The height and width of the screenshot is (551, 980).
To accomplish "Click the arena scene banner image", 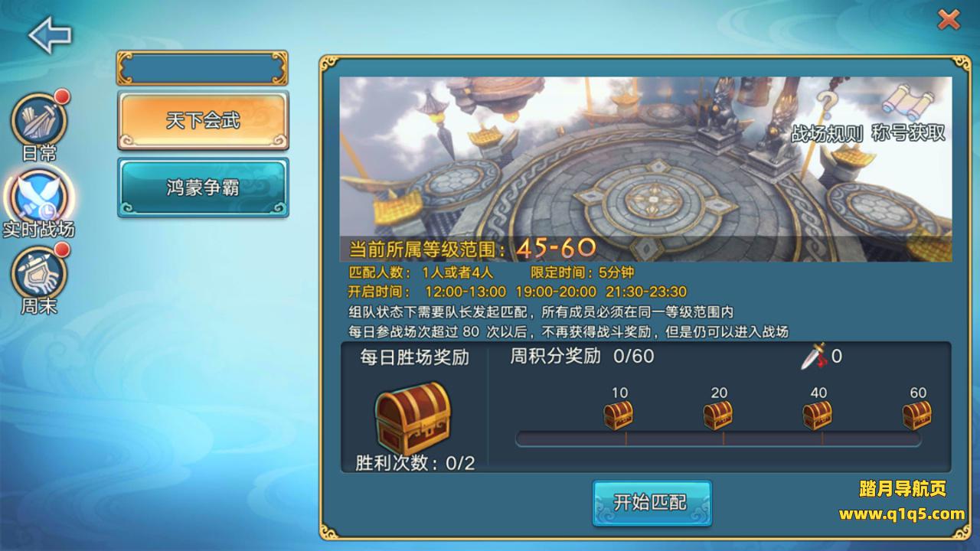I will click(646, 168).
